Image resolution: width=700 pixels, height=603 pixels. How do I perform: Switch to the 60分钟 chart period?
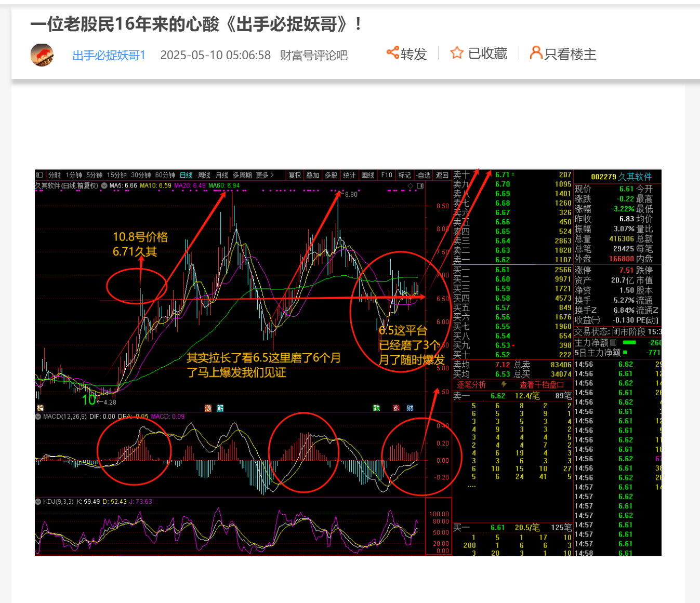pyautogui.click(x=165, y=175)
